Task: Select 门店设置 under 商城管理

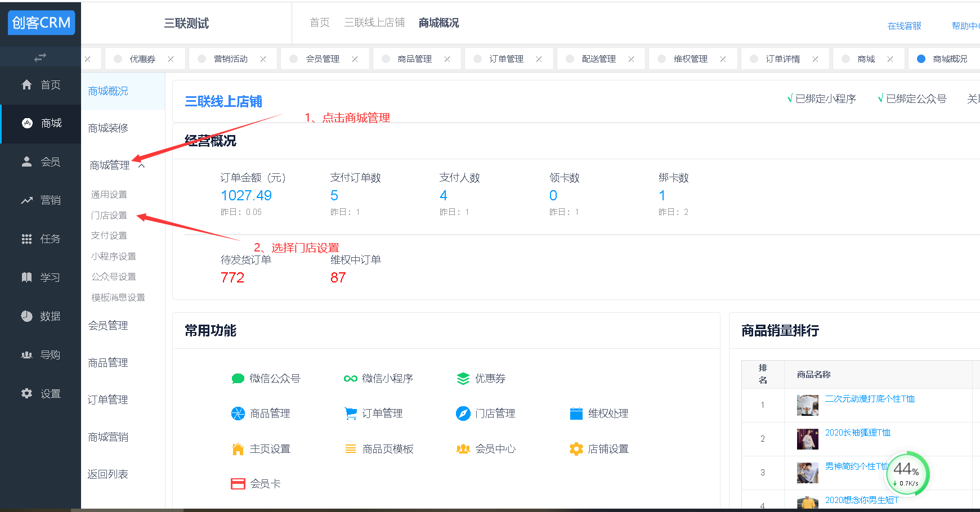Action: (109, 215)
